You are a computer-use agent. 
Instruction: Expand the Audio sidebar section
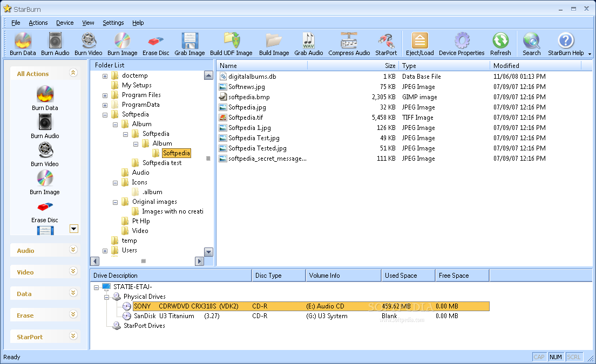point(73,250)
